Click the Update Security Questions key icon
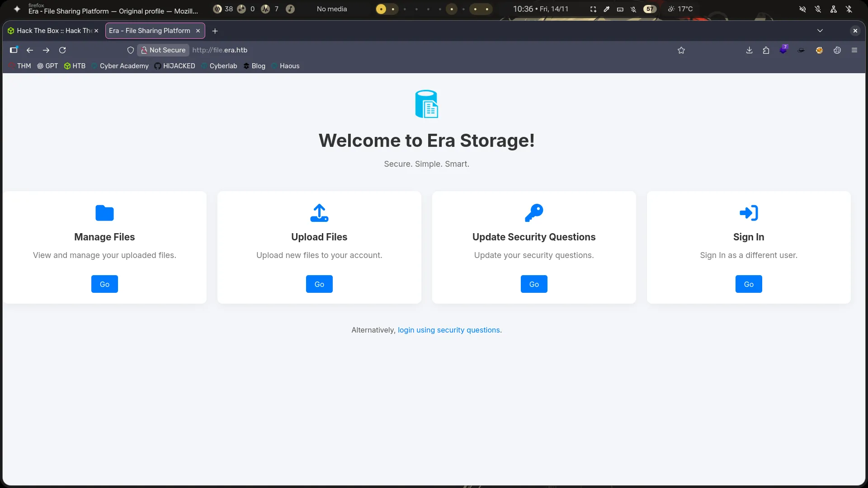 click(534, 213)
